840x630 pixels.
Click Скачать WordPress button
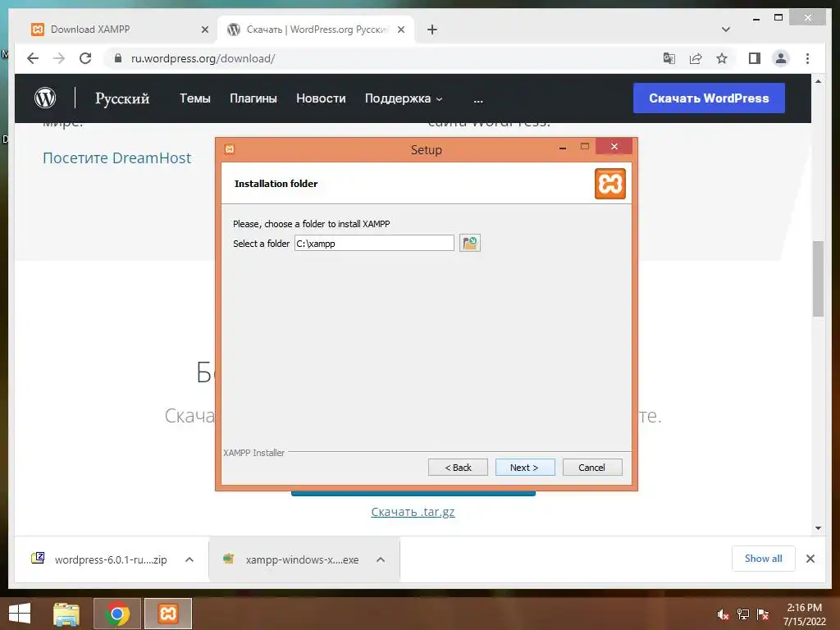pyautogui.click(x=709, y=98)
